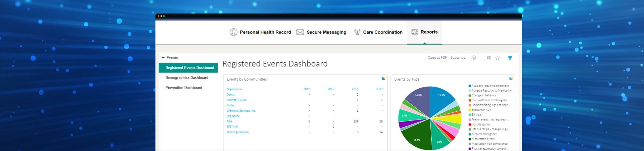The image size is (644, 151).
Task: Toggle Accident requiring treatment legend entry
Action: (x=490, y=86)
